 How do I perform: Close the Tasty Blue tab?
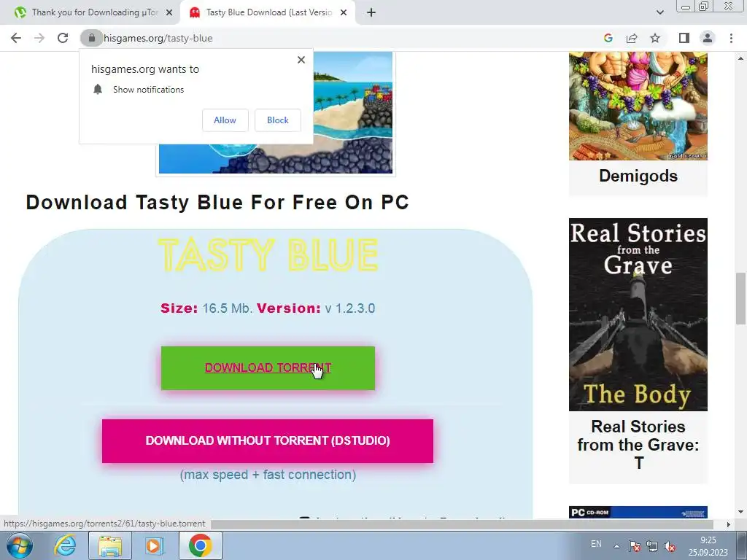(x=344, y=12)
